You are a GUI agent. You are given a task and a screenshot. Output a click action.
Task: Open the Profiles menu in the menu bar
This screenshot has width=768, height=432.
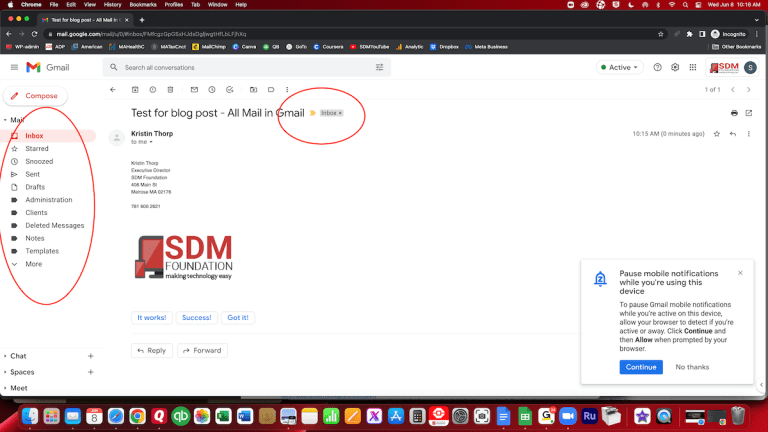click(x=173, y=4)
